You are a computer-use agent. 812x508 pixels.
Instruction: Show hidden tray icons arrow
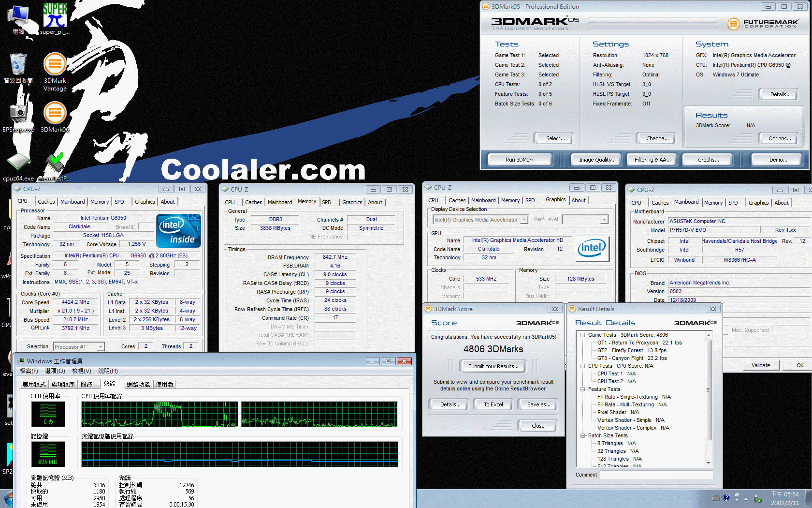746,499
